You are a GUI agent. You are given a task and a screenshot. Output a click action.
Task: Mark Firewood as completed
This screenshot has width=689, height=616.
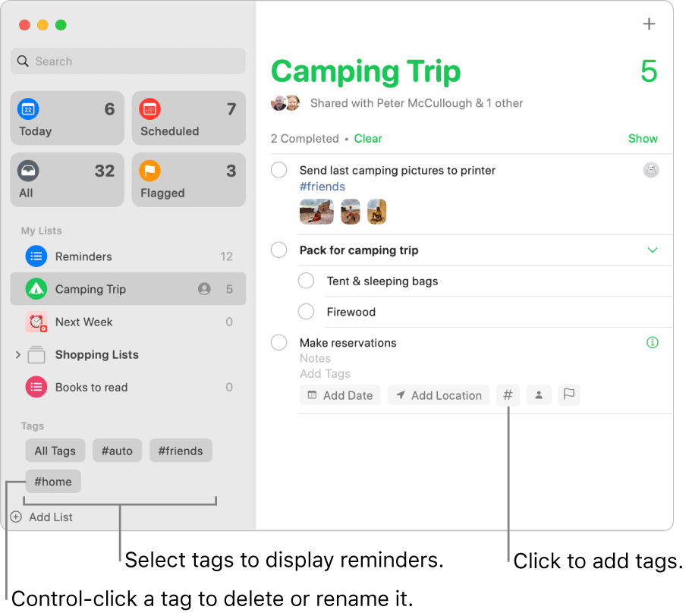tap(307, 311)
